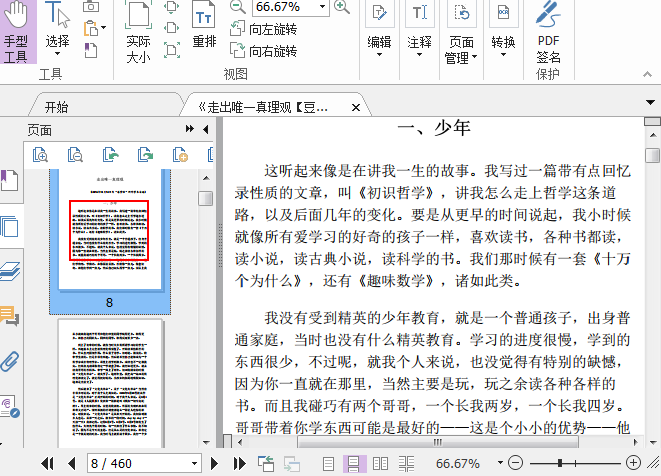The image size is (661, 476).
Task: Open the Bookmarks panel in the sidebar
Action: pos(9,180)
